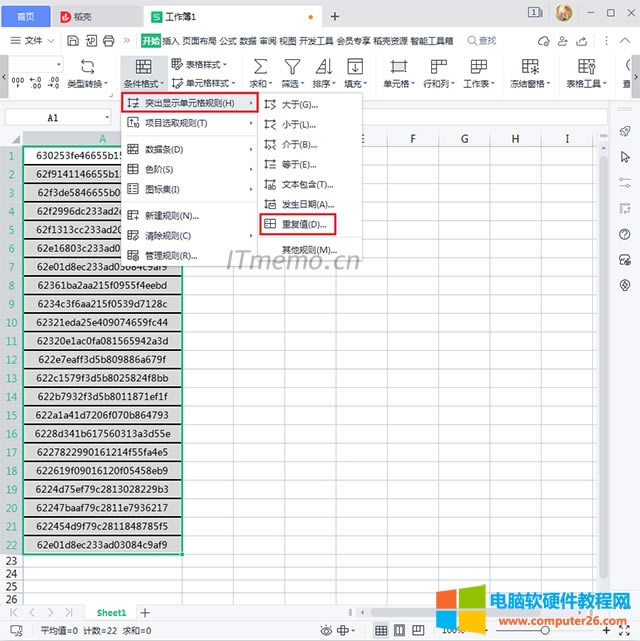Click the Save icon in quick access bar
640x641 pixels.
[73, 41]
